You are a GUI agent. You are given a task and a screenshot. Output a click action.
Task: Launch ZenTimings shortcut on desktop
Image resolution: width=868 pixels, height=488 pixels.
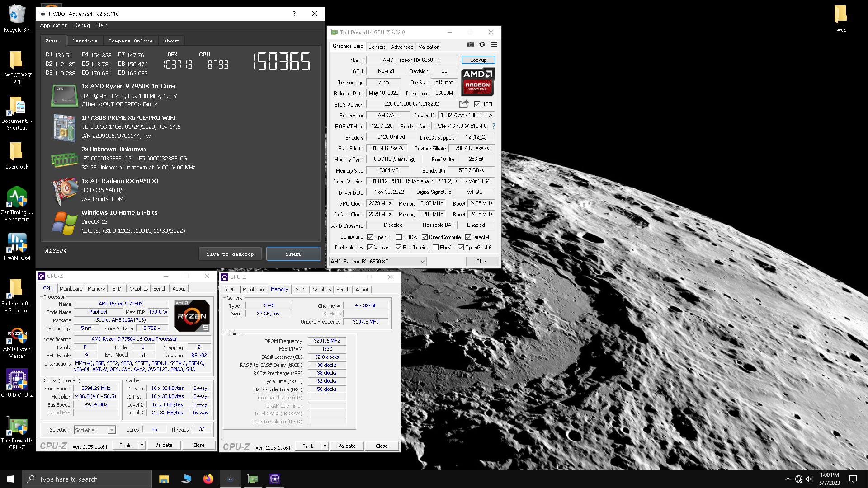coord(17,204)
